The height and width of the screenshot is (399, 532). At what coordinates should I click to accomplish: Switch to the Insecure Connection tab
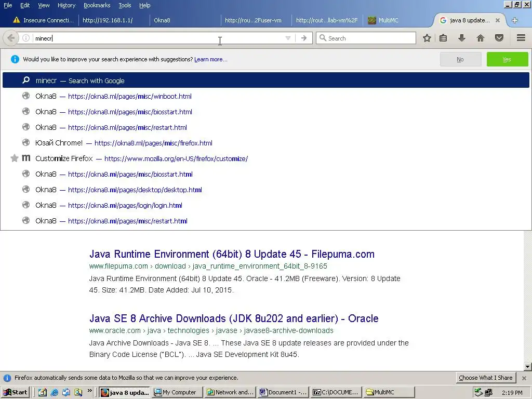coord(43,20)
